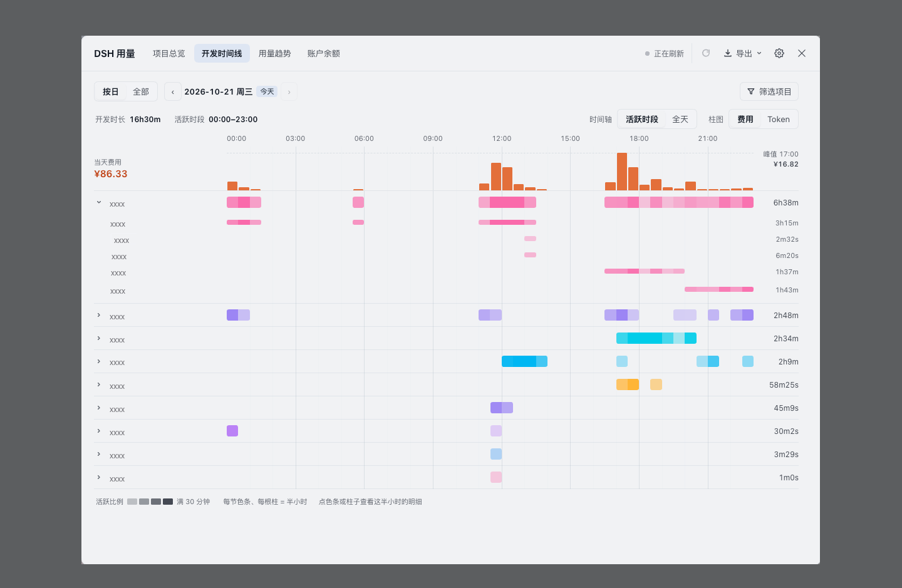
Task: Set time axis to 全天
Action: [x=680, y=119]
